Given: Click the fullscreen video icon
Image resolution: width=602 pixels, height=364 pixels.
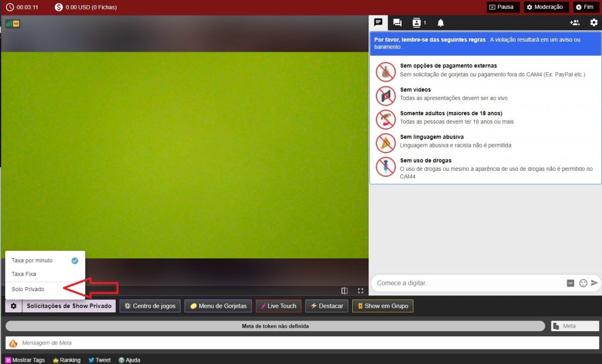Looking at the screenshot, I should [360, 291].
